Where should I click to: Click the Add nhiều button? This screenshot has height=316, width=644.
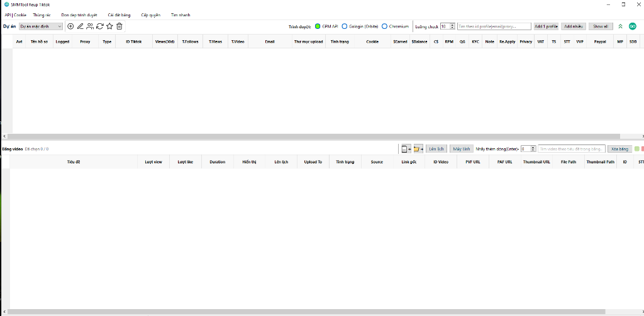(574, 26)
